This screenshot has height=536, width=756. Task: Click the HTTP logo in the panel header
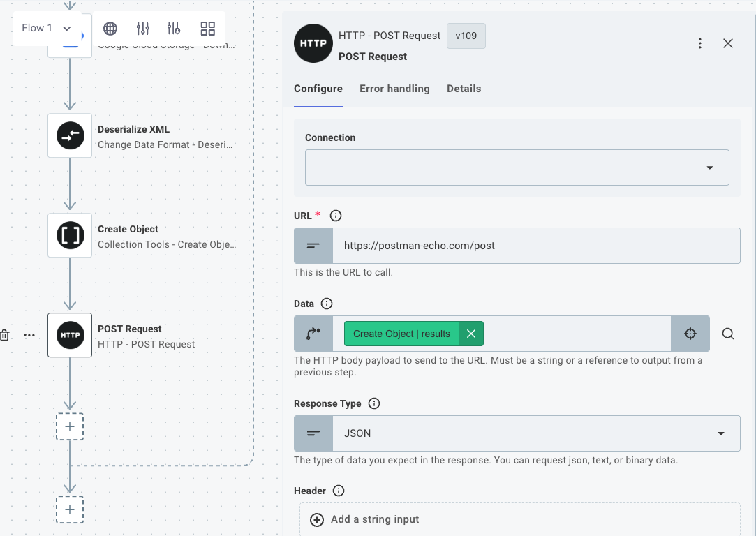tap(313, 43)
